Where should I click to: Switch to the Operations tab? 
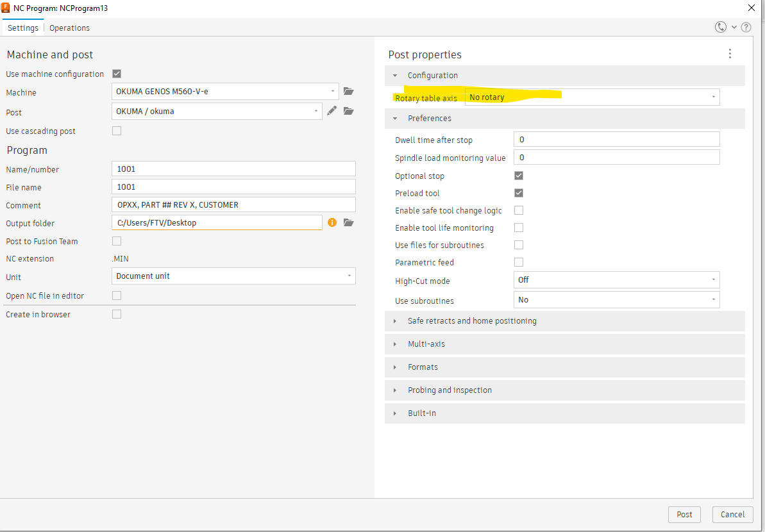tap(69, 28)
